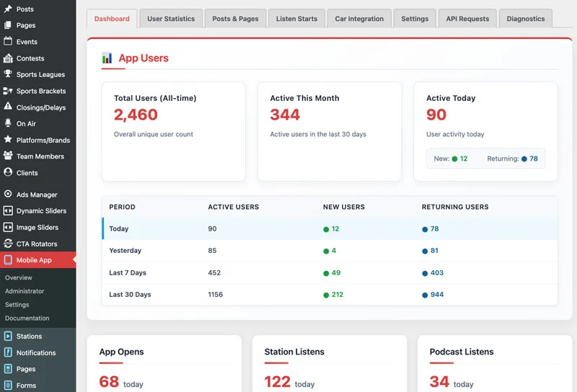Open the Diagnostics tab

[526, 19]
